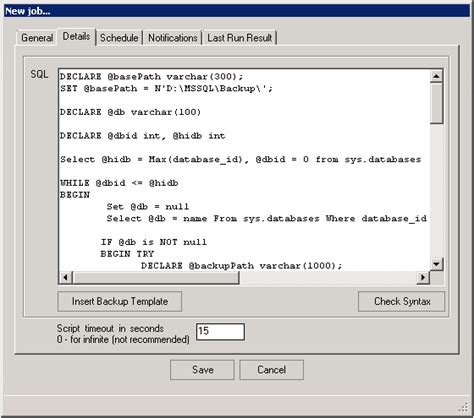Select the Details tab

[x=76, y=36]
